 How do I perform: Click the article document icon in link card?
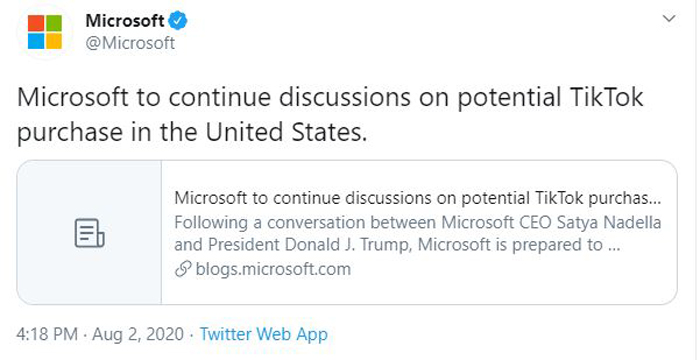(x=89, y=233)
